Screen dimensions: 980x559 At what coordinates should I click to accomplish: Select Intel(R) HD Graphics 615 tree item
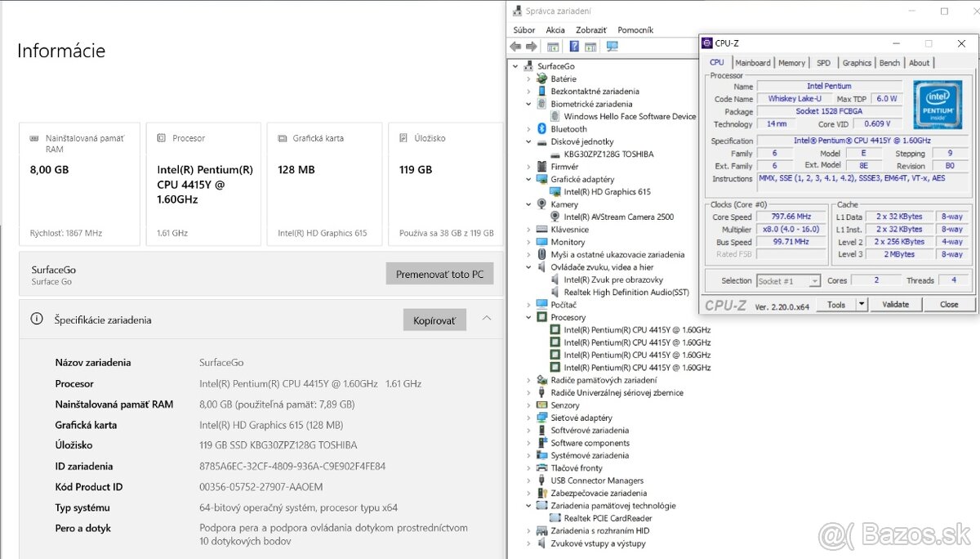(607, 192)
